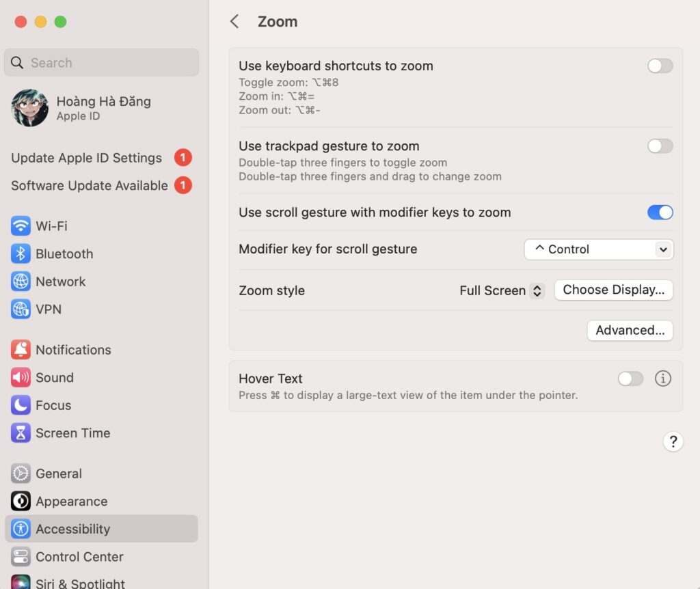Viewport: 700px width, 589px height.
Task: Click 'Double-tap three fingers to toggle zoom' text
Action: pyautogui.click(x=343, y=163)
